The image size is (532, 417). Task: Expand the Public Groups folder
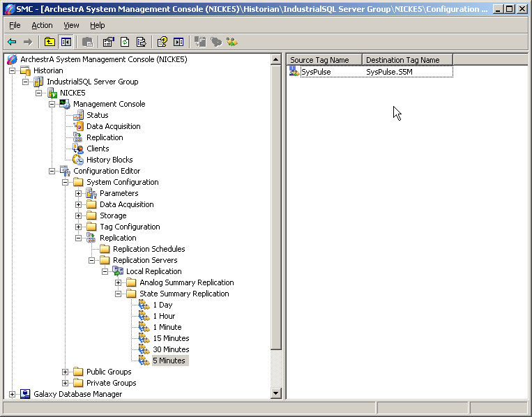65,372
